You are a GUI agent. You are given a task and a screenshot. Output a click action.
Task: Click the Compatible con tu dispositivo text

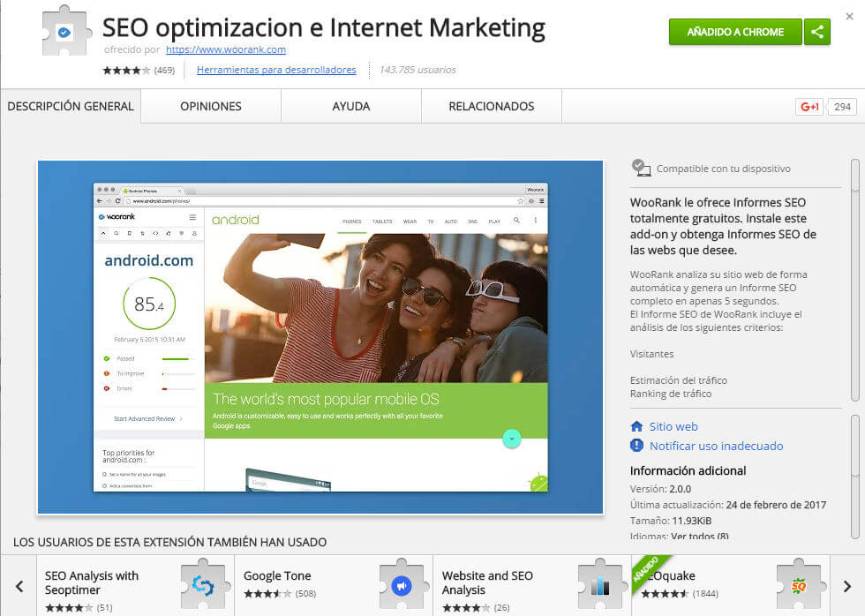723,169
